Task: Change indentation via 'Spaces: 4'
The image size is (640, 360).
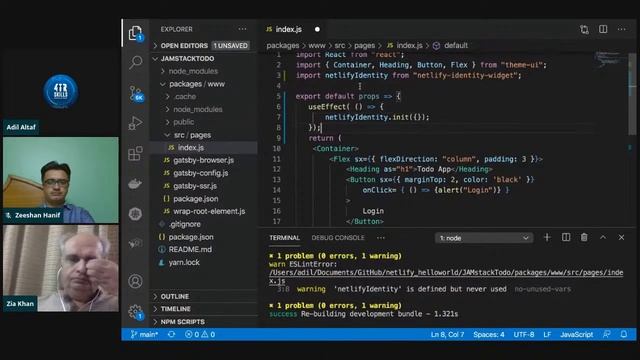Action: [x=489, y=334]
